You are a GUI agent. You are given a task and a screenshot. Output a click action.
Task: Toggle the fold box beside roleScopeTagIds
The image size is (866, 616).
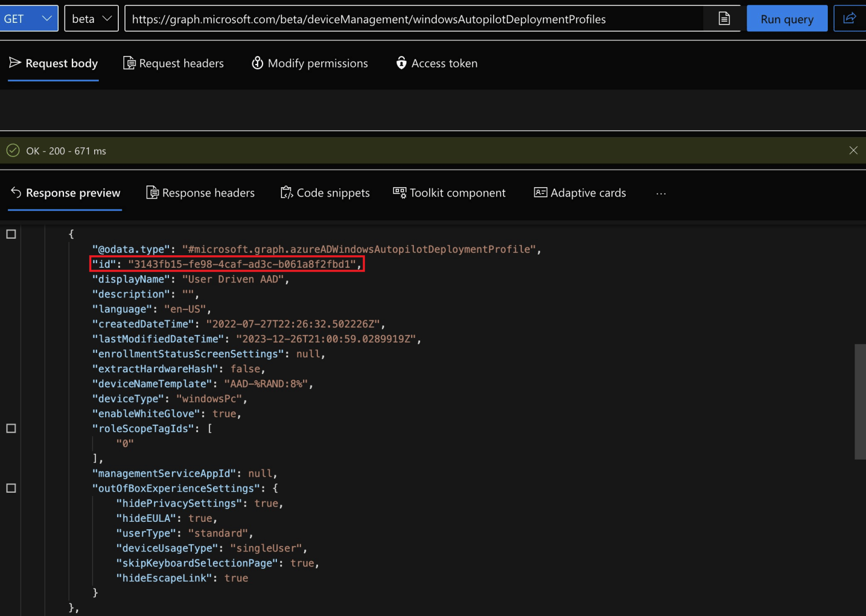click(11, 428)
